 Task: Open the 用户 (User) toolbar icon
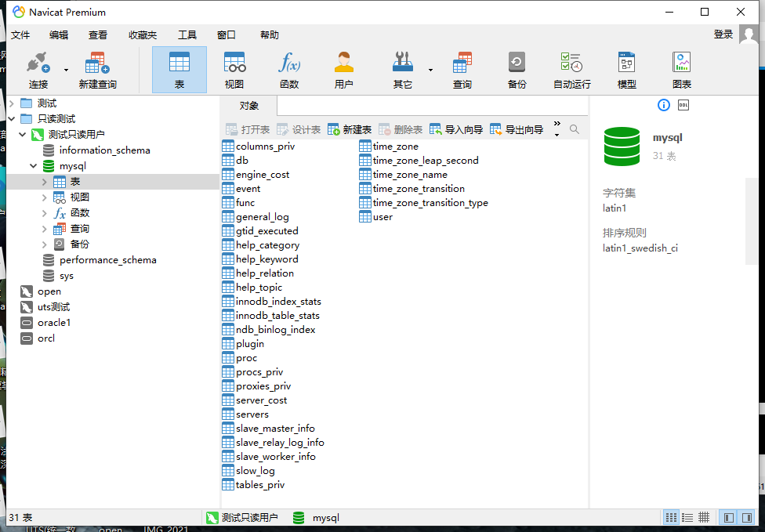click(x=343, y=70)
